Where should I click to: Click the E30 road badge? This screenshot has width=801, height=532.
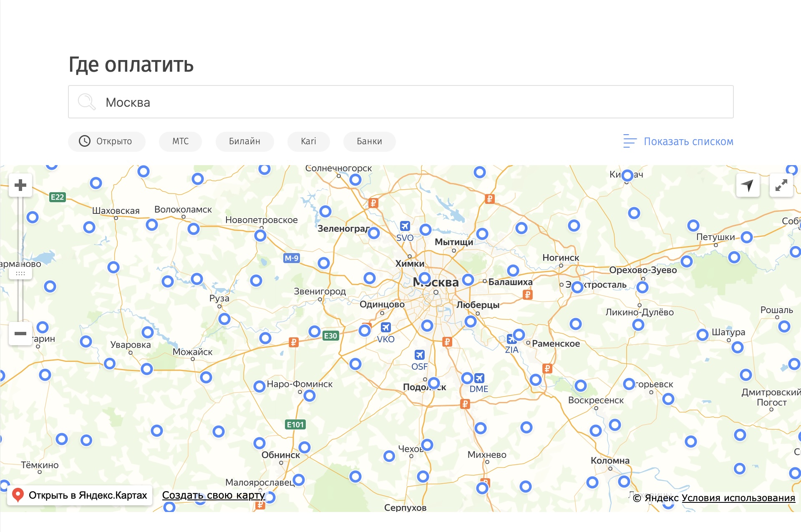(330, 336)
